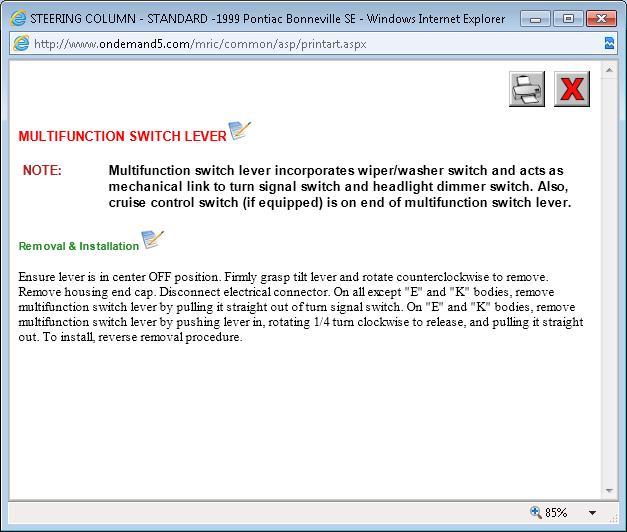Viewport: 627px width, 532px height.
Task: Open note editor beside Multifunction Switch Lever heading
Action: tap(240, 131)
